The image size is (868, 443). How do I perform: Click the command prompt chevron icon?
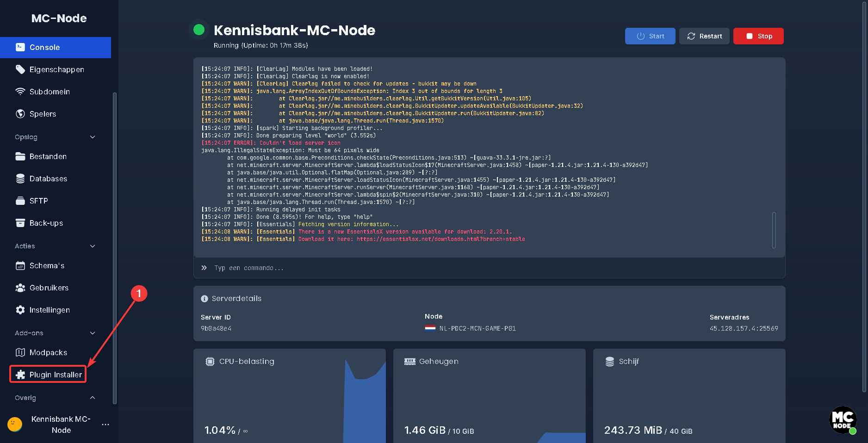coord(204,268)
